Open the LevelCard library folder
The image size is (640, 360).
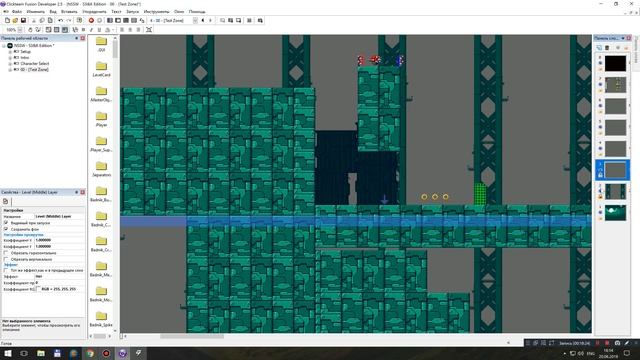[101, 69]
